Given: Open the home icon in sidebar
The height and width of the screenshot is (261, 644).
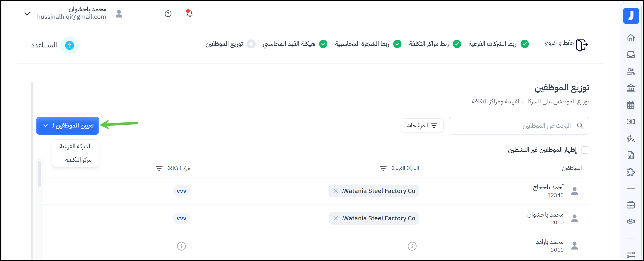Looking at the screenshot, I should 630,38.
